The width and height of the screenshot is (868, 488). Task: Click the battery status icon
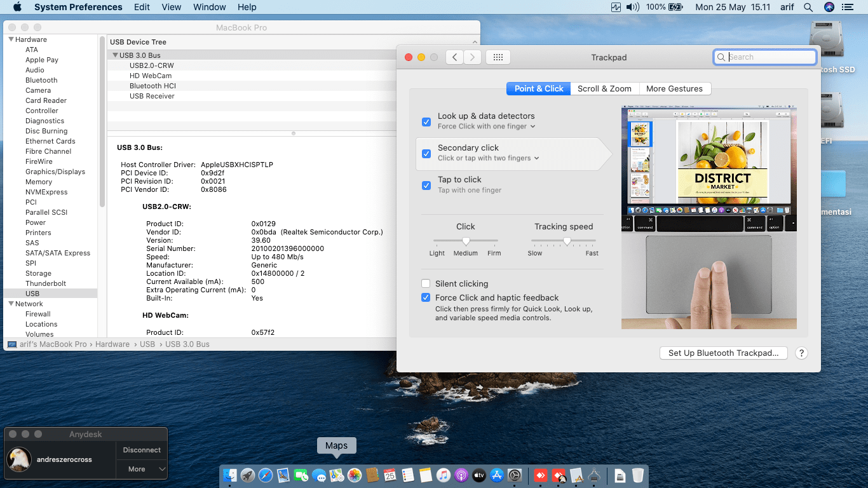676,7
